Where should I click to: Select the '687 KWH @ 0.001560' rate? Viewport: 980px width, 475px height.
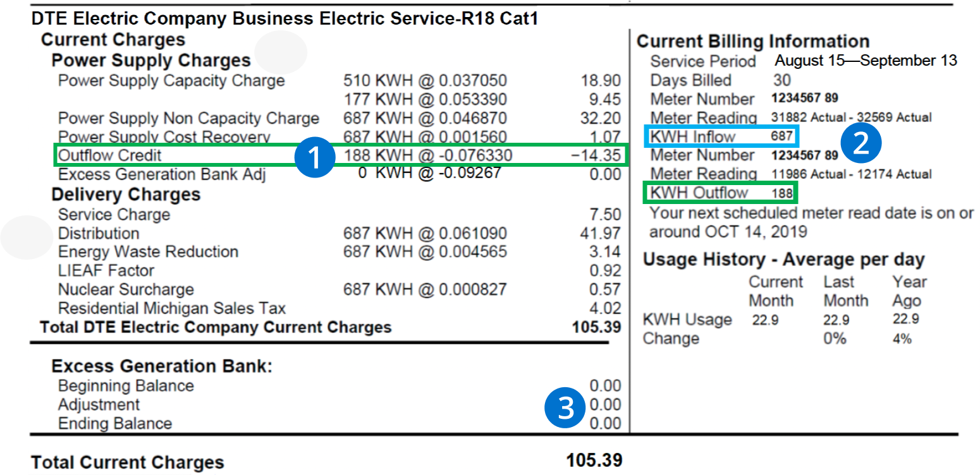coord(425,137)
